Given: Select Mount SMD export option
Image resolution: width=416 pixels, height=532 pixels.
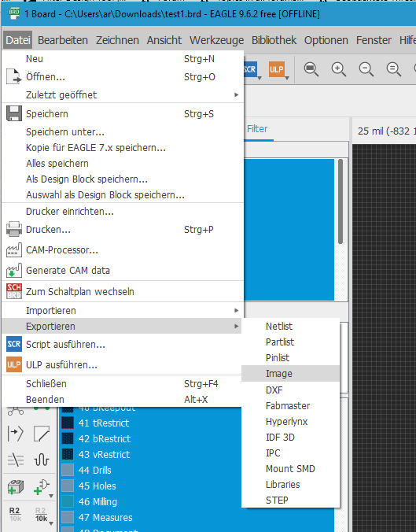Looking at the screenshot, I should [290, 468].
